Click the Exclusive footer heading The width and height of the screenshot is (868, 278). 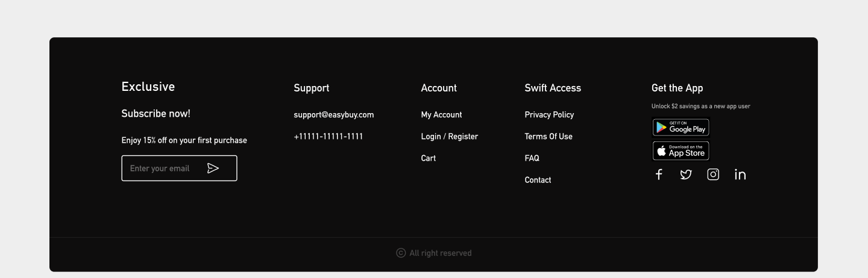[148, 87]
